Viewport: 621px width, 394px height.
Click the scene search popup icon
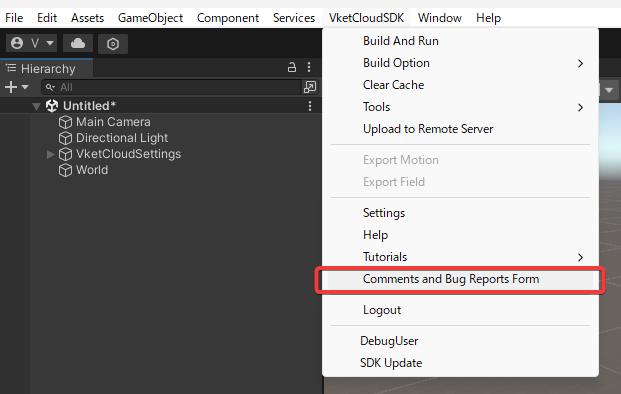point(310,87)
